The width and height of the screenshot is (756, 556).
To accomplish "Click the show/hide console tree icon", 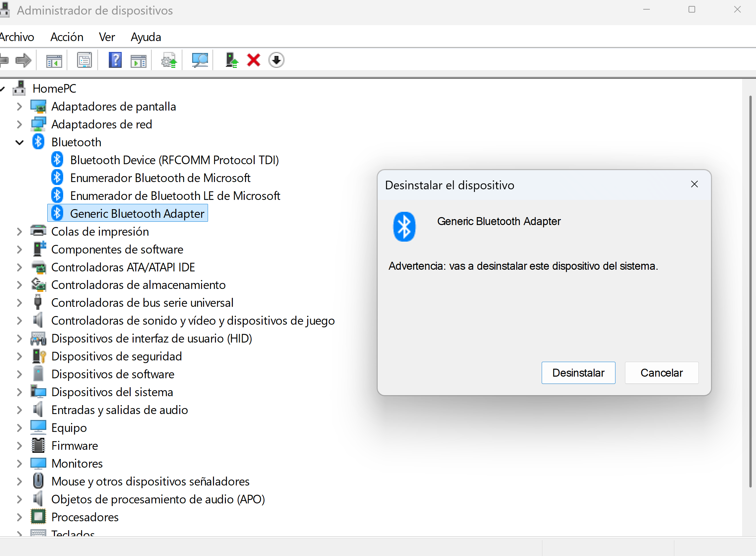I will pyautogui.click(x=54, y=61).
